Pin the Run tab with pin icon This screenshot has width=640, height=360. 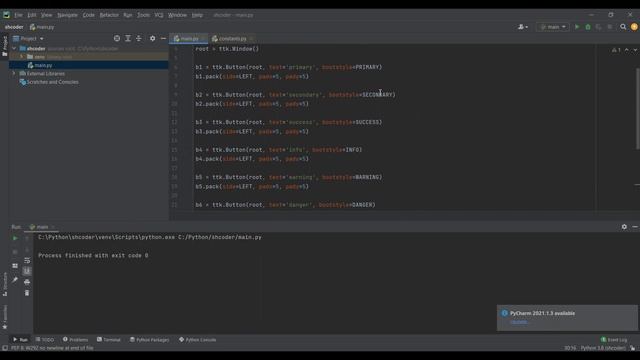(15, 280)
